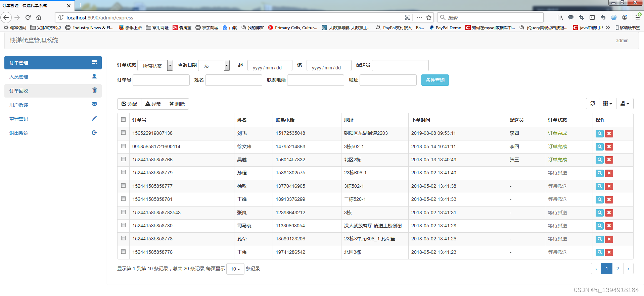Check the row for customer 孙程
Screen dimensions: 644x296
[x=124, y=172]
